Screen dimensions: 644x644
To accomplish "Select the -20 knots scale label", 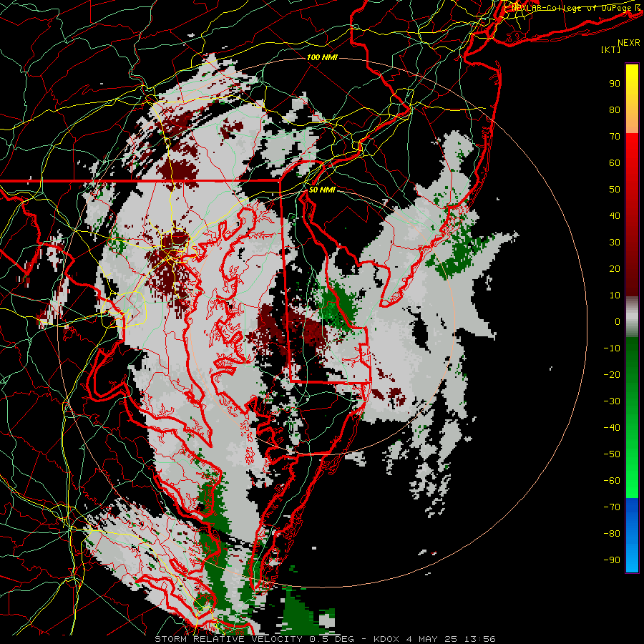I will coord(612,374).
